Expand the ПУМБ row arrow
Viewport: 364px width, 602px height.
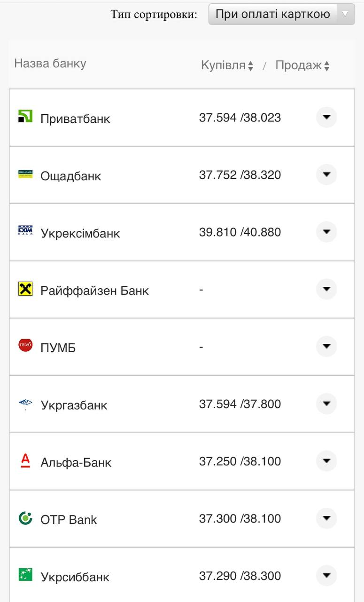326,347
